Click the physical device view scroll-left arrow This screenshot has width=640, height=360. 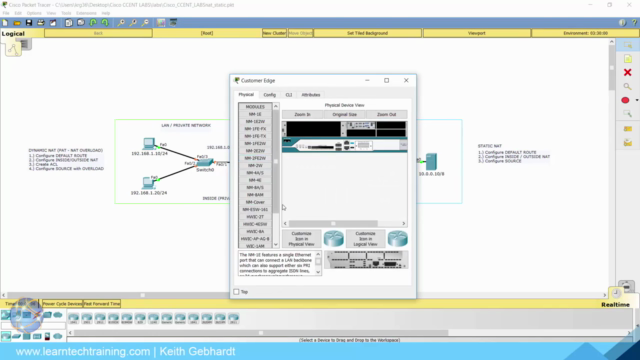(x=285, y=223)
